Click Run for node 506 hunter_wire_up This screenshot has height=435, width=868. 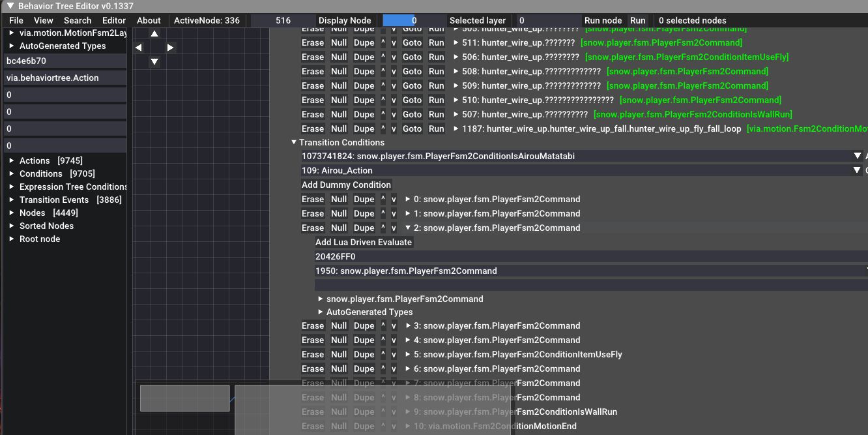tap(436, 57)
